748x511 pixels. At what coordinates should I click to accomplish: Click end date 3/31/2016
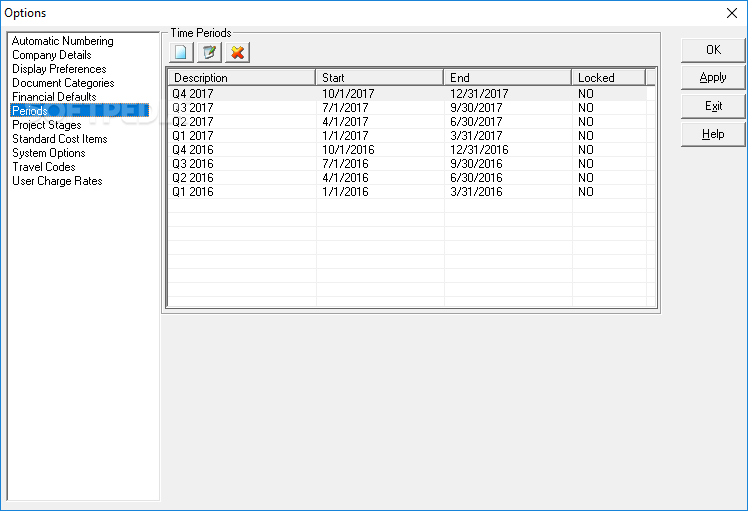click(476, 192)
